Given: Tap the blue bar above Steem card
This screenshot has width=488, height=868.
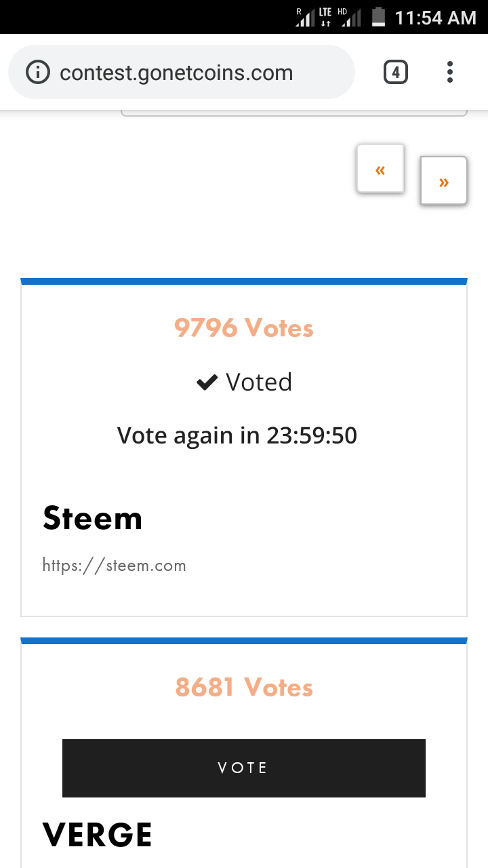Looking at the screenshot, I should (244, 281).
